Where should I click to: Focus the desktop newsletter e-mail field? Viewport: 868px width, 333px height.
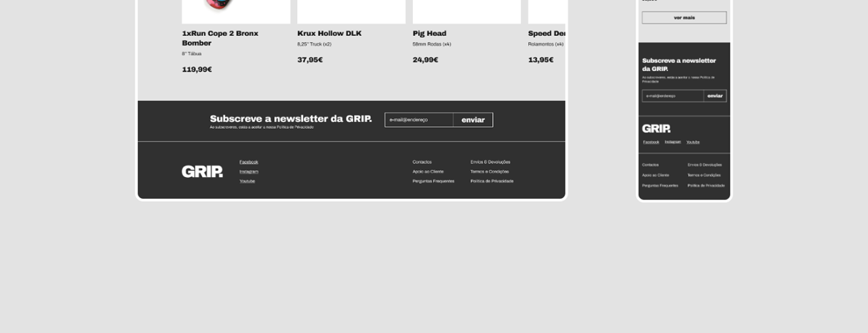[x=419, y=120]
